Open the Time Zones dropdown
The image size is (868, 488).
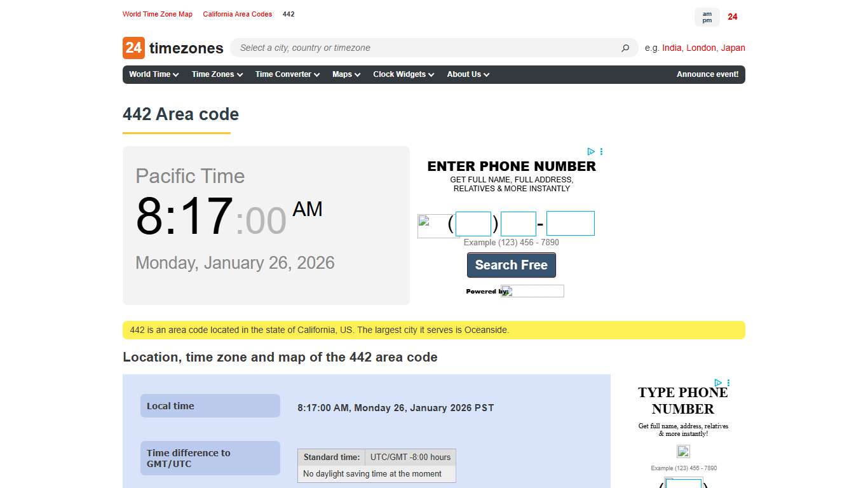click(216, 74)
